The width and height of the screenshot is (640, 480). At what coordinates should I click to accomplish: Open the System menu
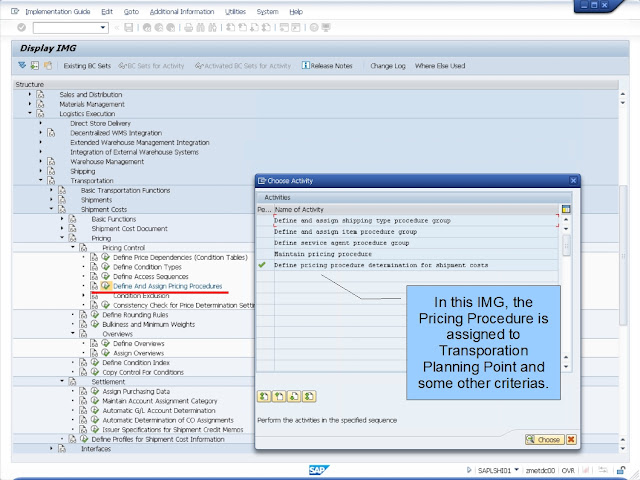(267, 12)
